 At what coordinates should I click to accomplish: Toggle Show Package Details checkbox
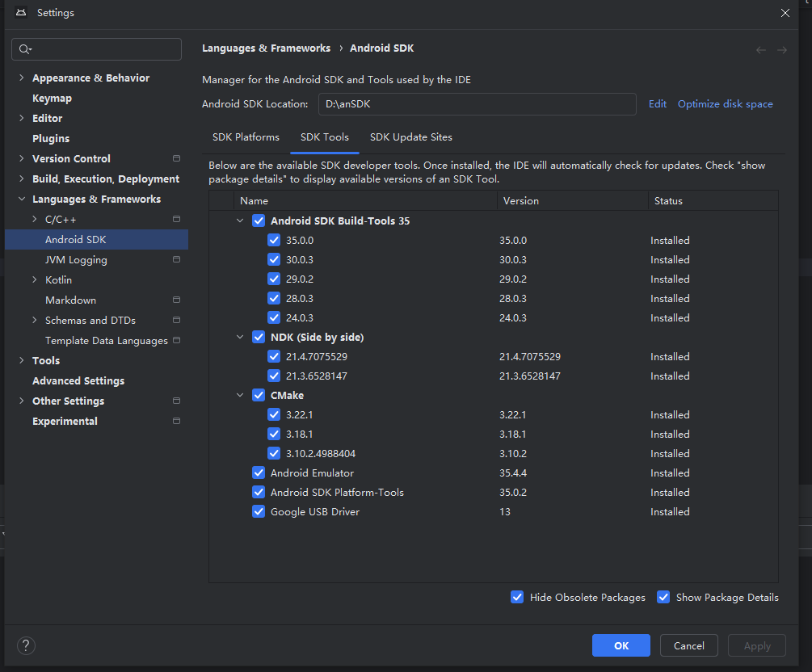pyautogui.click(x=663, y=597)
